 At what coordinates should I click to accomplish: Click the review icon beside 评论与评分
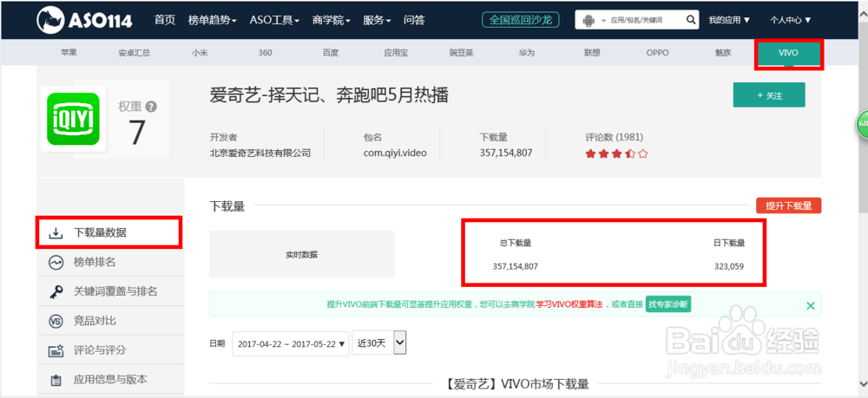pyautogui.click(x=56, y=350)
